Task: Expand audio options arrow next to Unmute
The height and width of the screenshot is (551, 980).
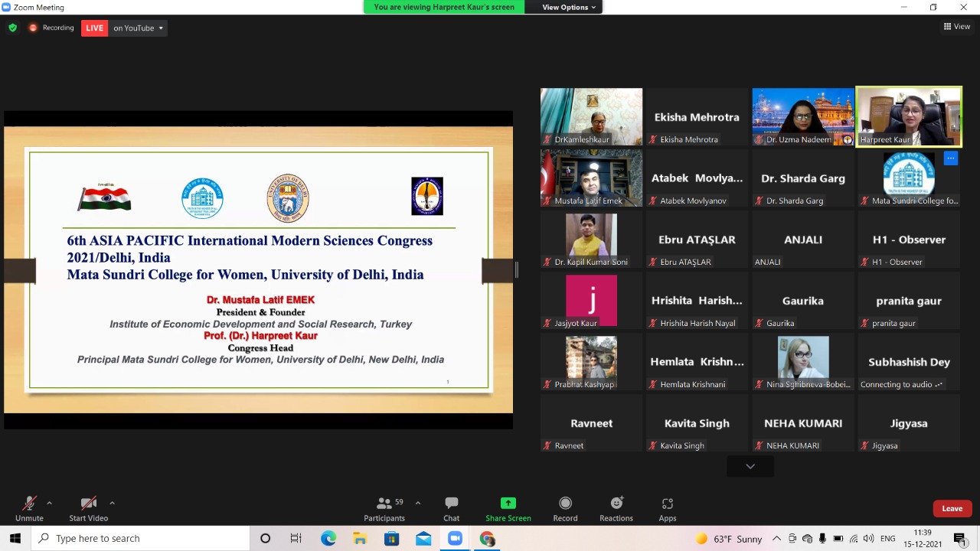Action: [x=50, y=503]
